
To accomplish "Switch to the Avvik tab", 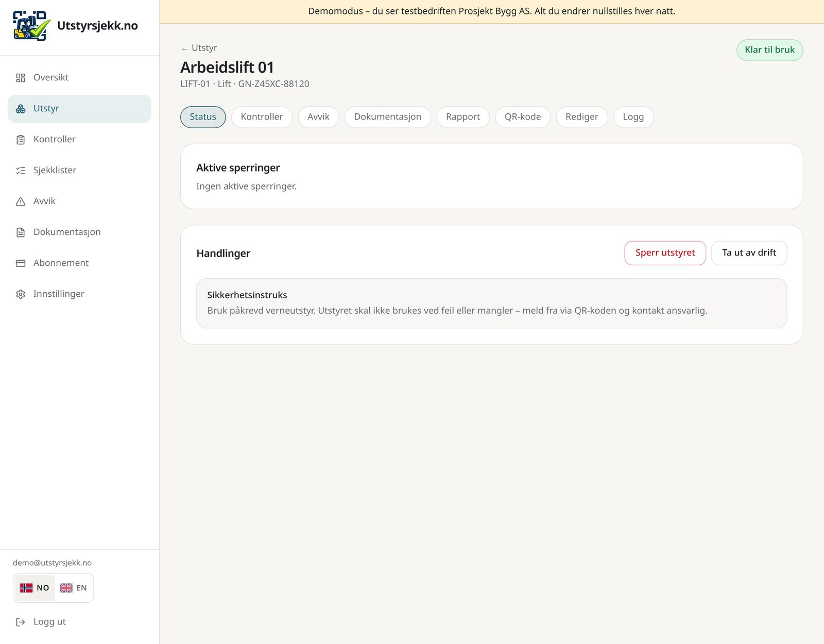I will (x=318, y=117).
